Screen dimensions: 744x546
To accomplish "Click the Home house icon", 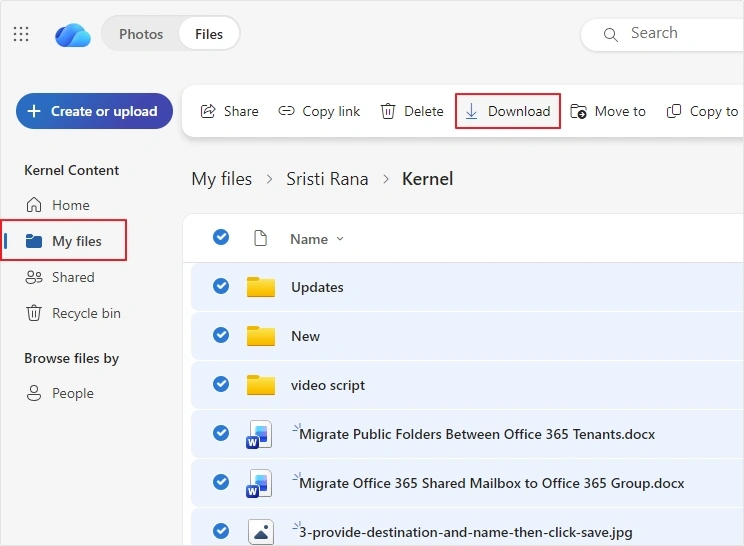I will tap(34, 204).
